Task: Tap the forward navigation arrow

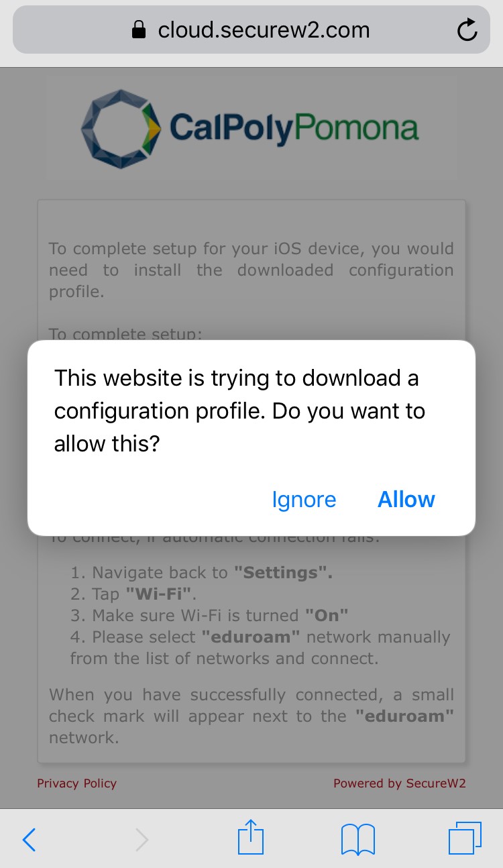Action: [x=141, y=838]
